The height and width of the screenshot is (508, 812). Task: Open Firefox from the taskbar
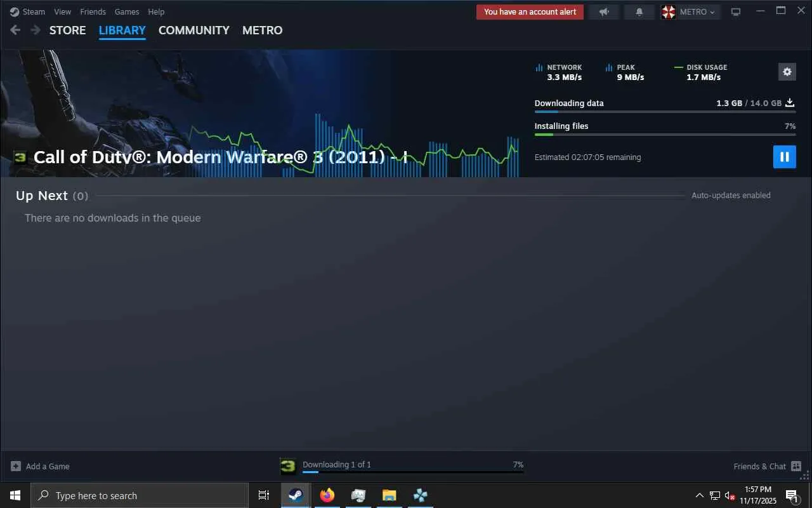[x=327, y=495]
